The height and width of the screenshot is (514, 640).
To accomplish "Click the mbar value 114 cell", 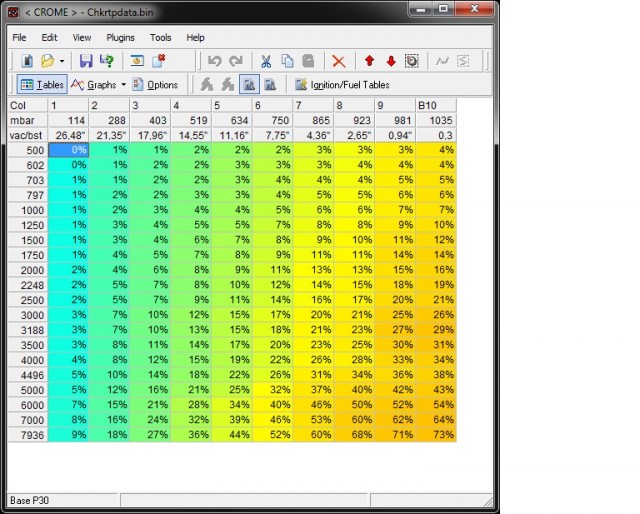I will (x=68, y=120).
